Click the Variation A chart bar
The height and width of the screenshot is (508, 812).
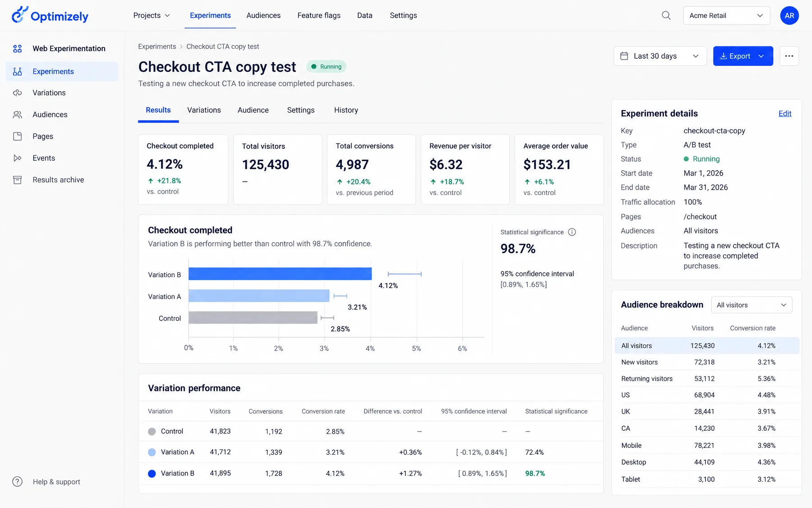point(259,296)
